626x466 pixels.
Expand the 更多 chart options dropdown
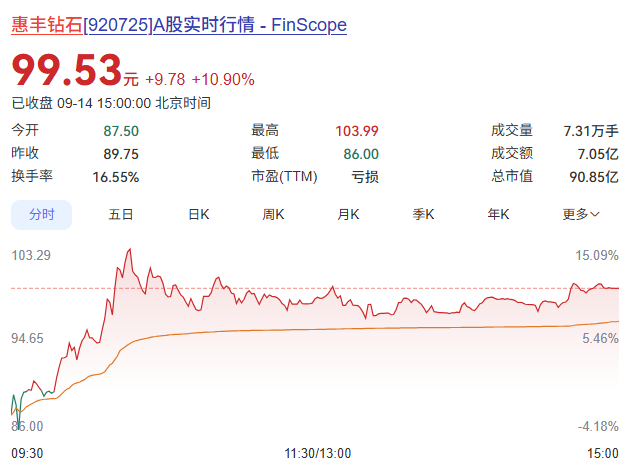581,215
